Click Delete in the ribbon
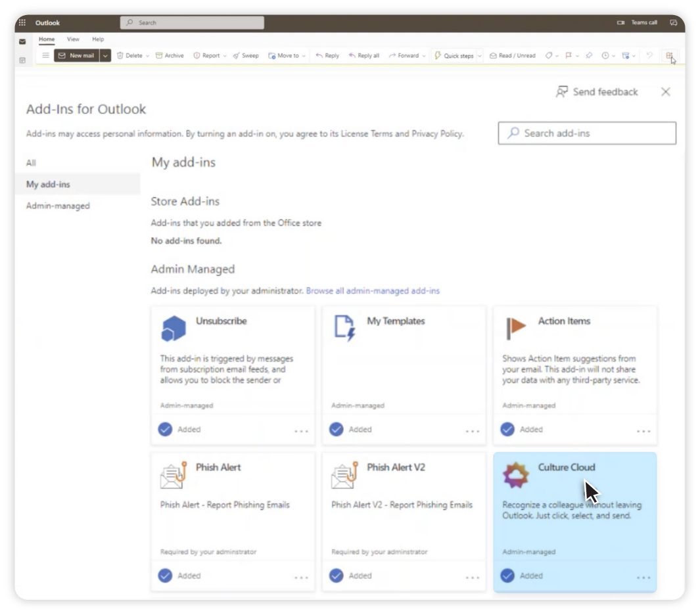 tap(130, 55)
